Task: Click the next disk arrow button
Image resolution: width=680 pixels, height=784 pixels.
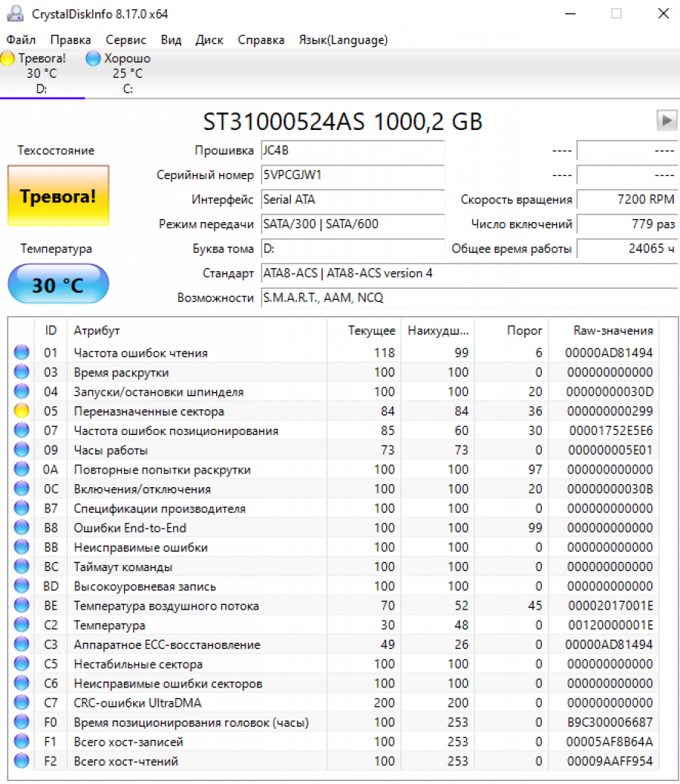Action: pyautogui.click(x=666, y=120)
